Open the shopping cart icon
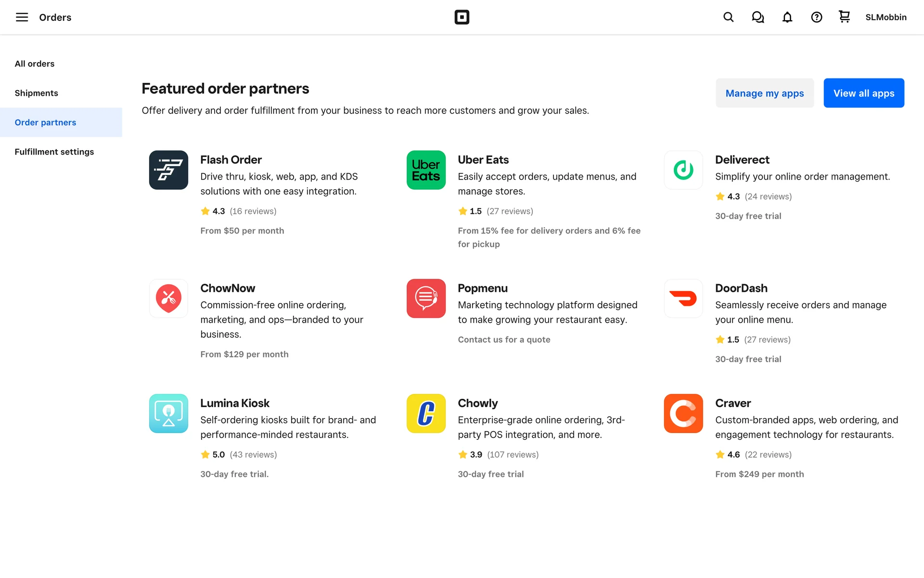The image size is (924, 578). click(844, 17)
